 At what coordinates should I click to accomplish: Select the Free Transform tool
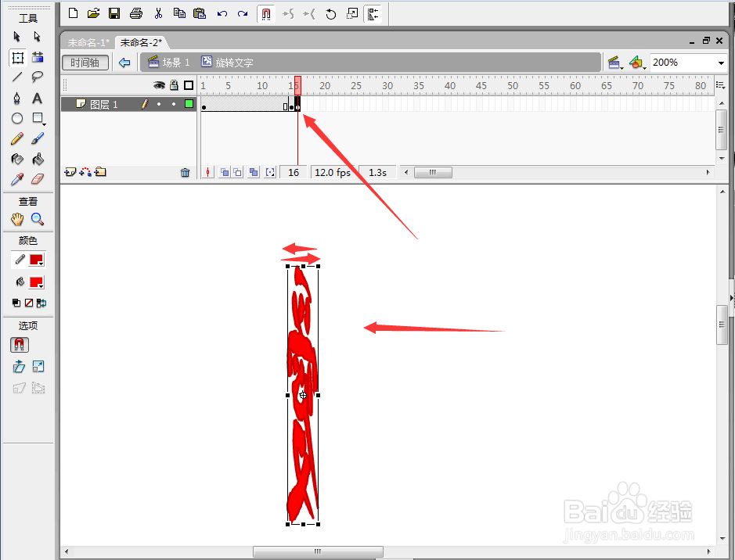(17, 58)
